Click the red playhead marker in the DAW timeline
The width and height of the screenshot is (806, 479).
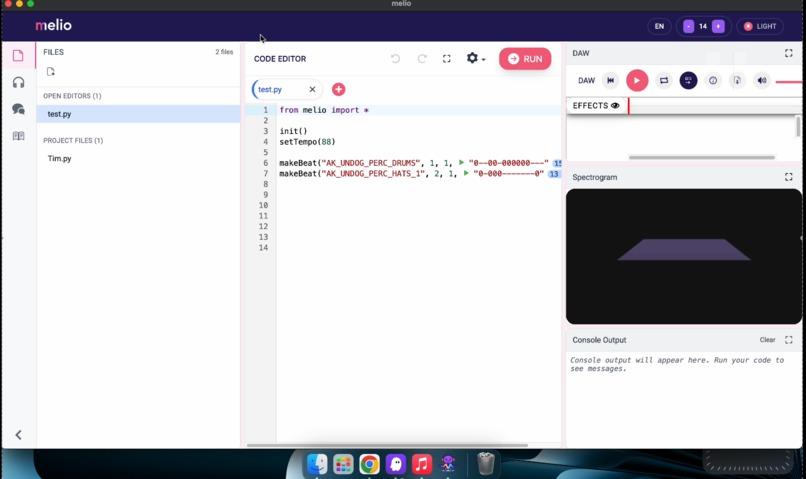629,106
